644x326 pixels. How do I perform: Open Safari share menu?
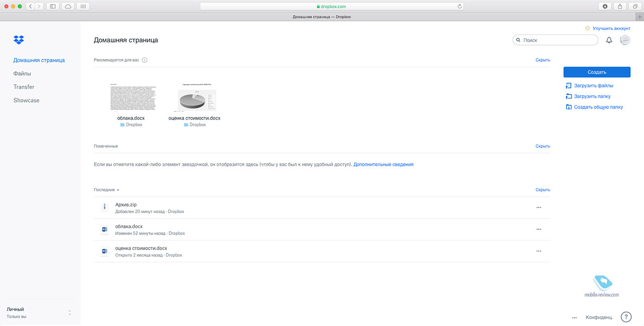point(620,6)
